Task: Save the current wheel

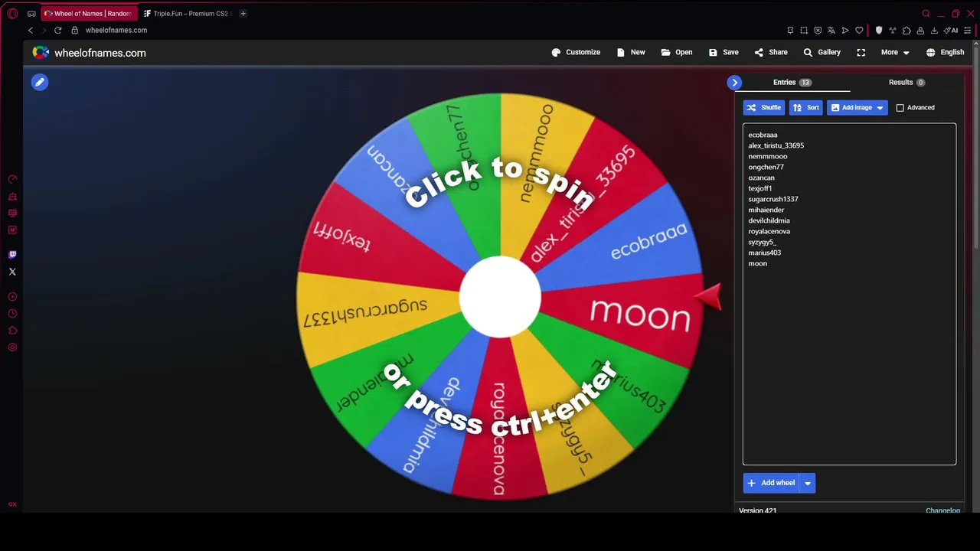Action: point(724,52)
